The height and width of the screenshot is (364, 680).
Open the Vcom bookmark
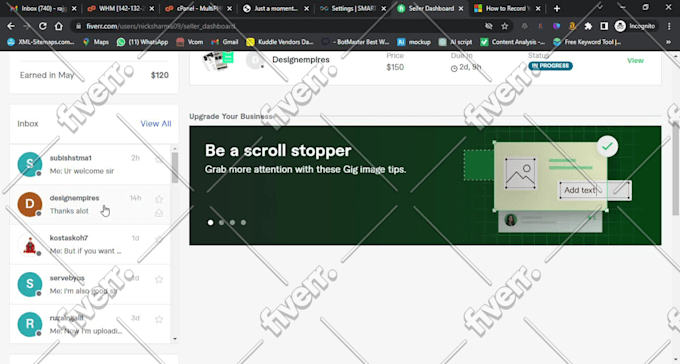[x=190, y=42]
